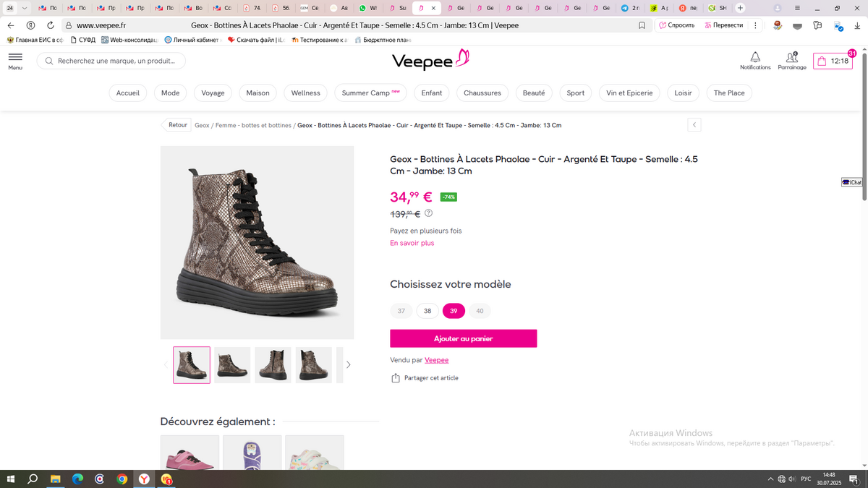
Task: Open the Windows Start menu
Action: click(11, 479)
